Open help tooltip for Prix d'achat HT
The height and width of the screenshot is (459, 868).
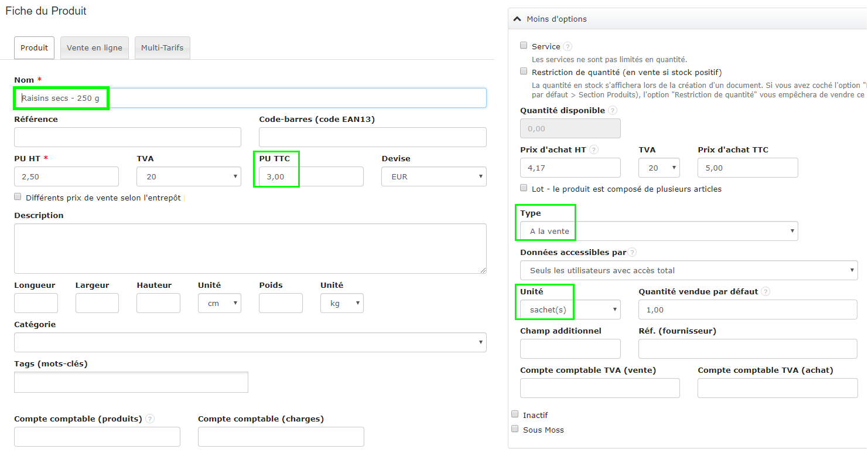click(594, 149)
